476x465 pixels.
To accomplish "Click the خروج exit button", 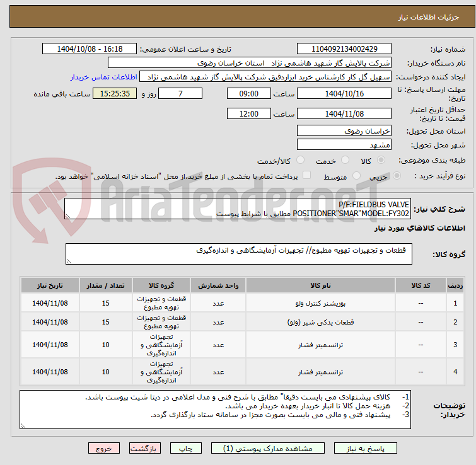I will (104, 449).
